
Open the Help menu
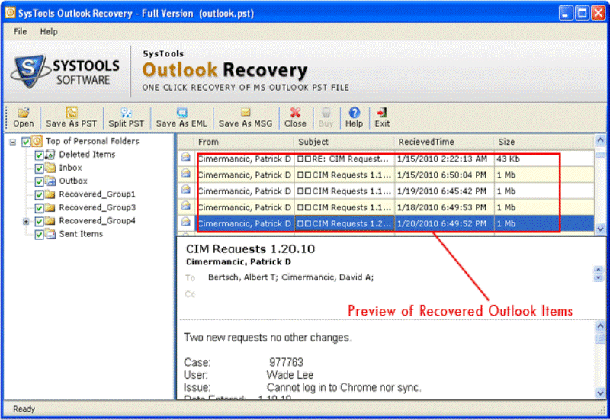49,32
